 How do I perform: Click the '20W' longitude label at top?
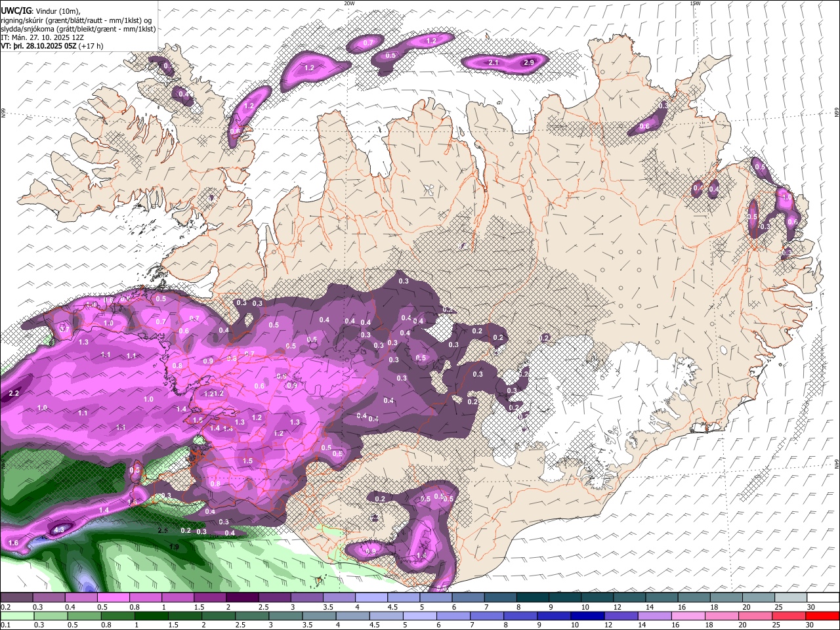click(x=349, y=3)
